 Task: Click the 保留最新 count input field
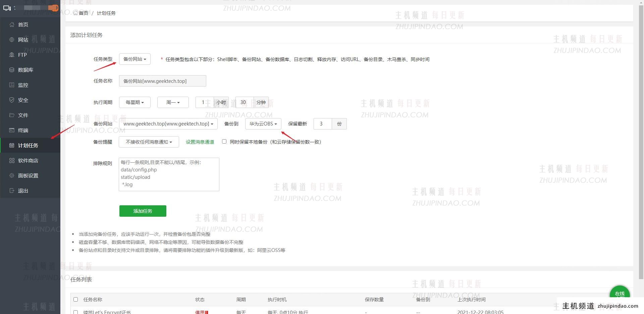pos(323,124)
